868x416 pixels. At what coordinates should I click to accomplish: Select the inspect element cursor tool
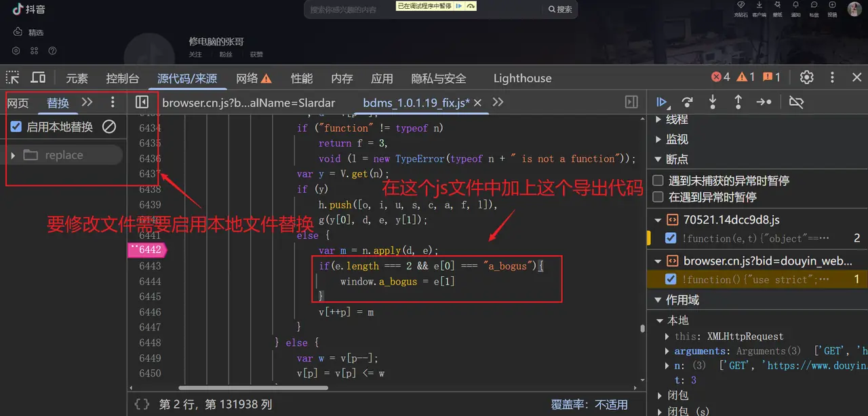(12, 77)
